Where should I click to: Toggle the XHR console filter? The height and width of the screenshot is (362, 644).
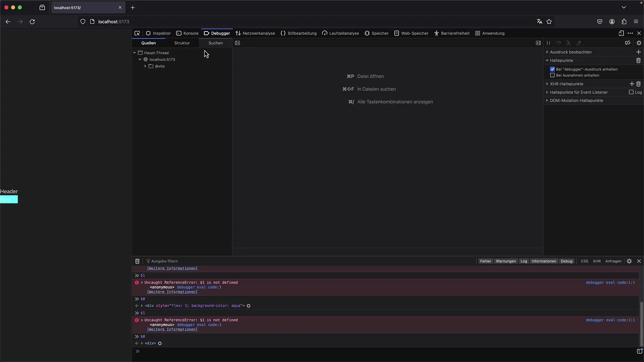(597, 261)
